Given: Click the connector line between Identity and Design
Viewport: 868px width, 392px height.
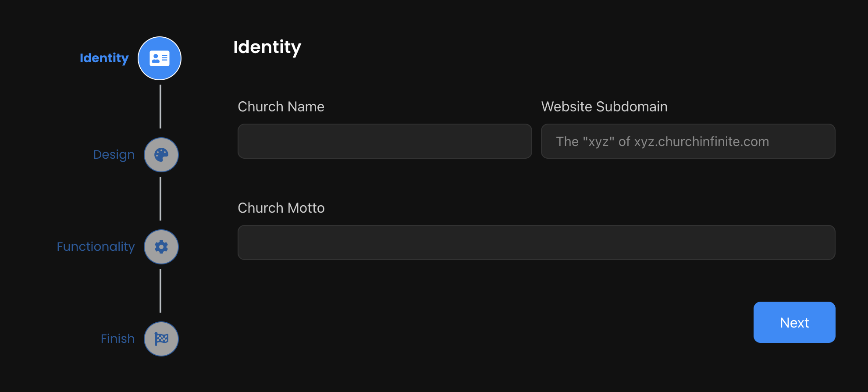Looking at the screenshot, I should point(160,107).
